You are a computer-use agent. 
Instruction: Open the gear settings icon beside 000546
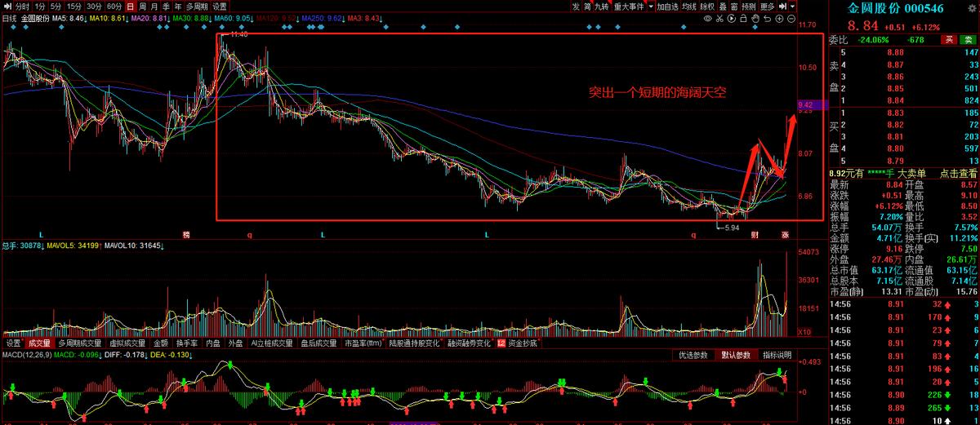point(973,10)
